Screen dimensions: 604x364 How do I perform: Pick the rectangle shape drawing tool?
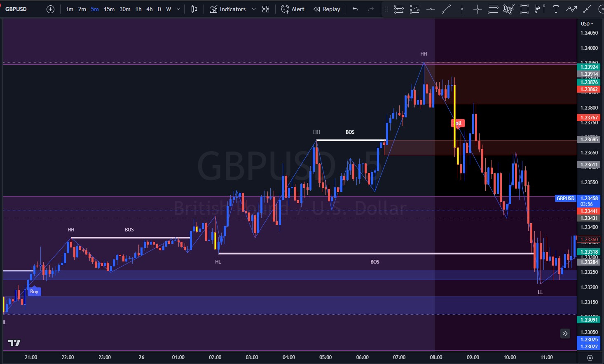(524, 9)
